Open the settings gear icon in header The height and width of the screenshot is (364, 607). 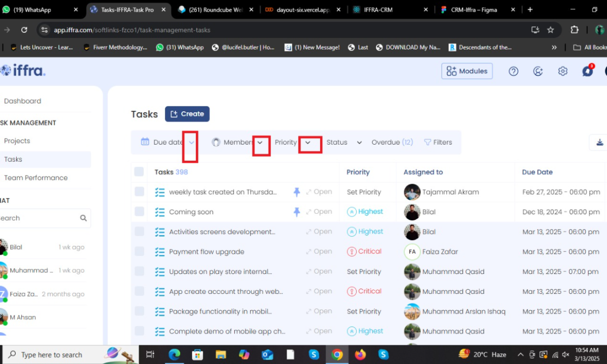click(562, 71)
